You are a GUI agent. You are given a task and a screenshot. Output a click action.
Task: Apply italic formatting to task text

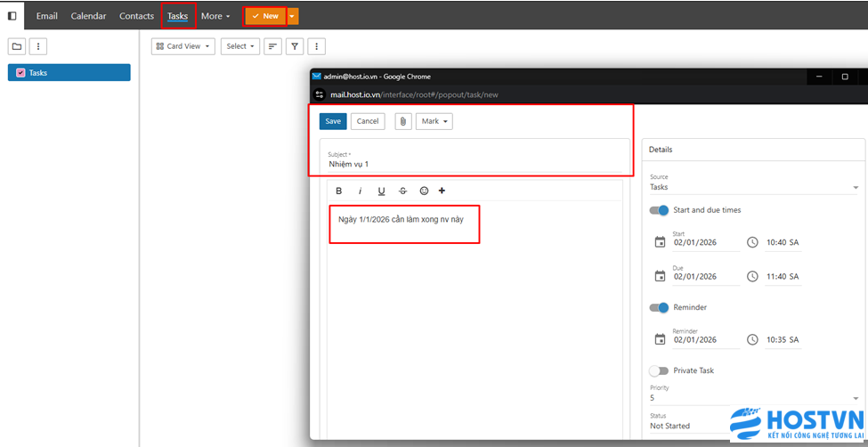[361, 191]
